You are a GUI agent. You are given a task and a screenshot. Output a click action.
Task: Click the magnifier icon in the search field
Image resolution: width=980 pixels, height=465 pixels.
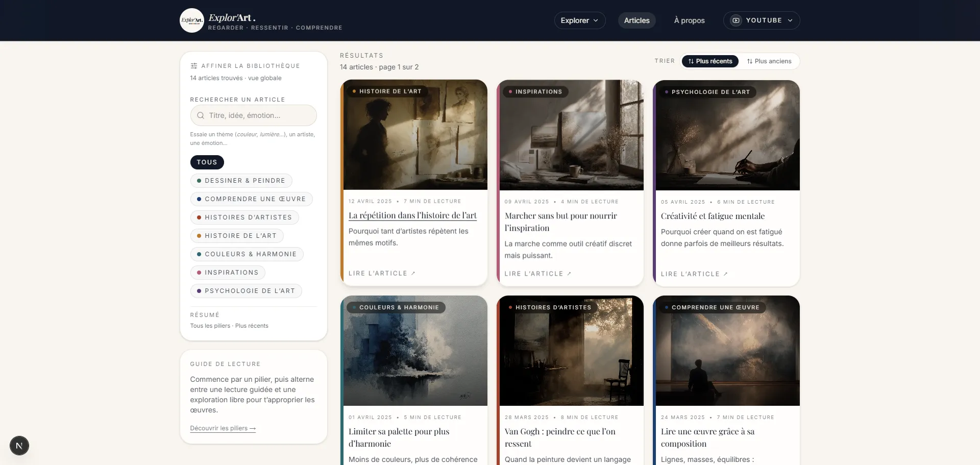click(200, 115)
